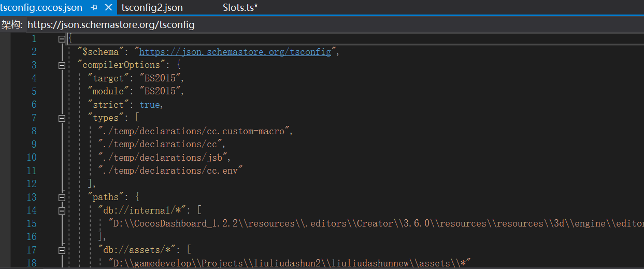The width and height of the screenshot is (644, 269).
Task: Close the tsconfig.cocos.json tab
Action: [x=108, y=7]
